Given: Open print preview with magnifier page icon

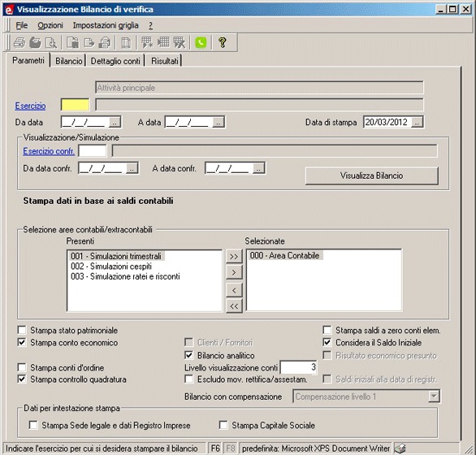Looking at the screenshot, I should (x=51, y=42).
